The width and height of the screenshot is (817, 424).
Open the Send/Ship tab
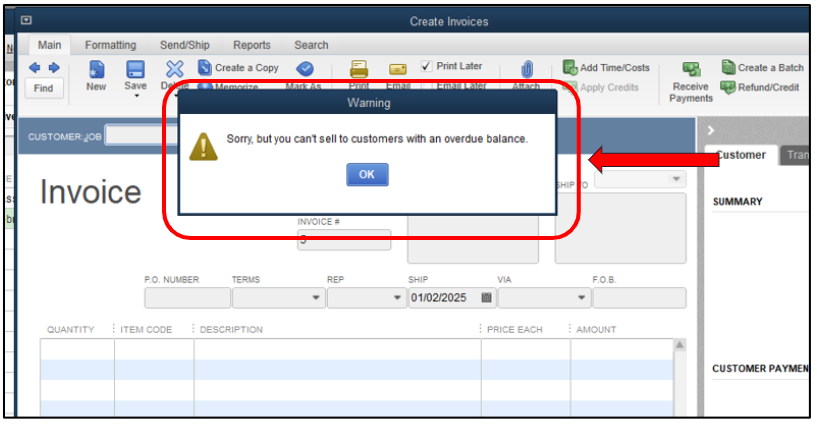click(184, 45)
